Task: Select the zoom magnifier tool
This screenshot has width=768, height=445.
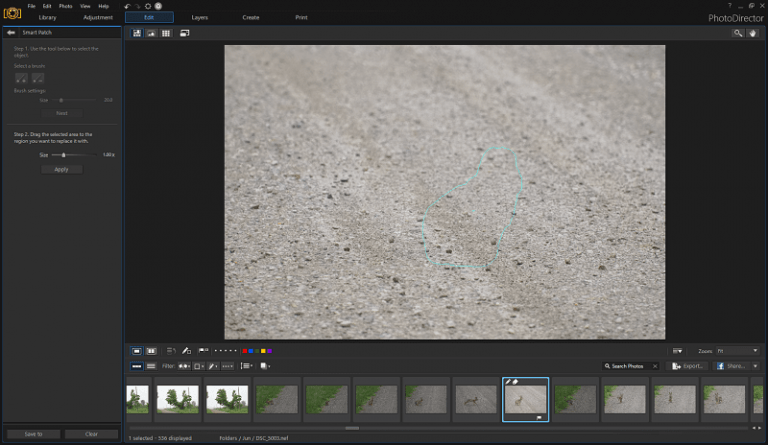Action: coord(738,33)
